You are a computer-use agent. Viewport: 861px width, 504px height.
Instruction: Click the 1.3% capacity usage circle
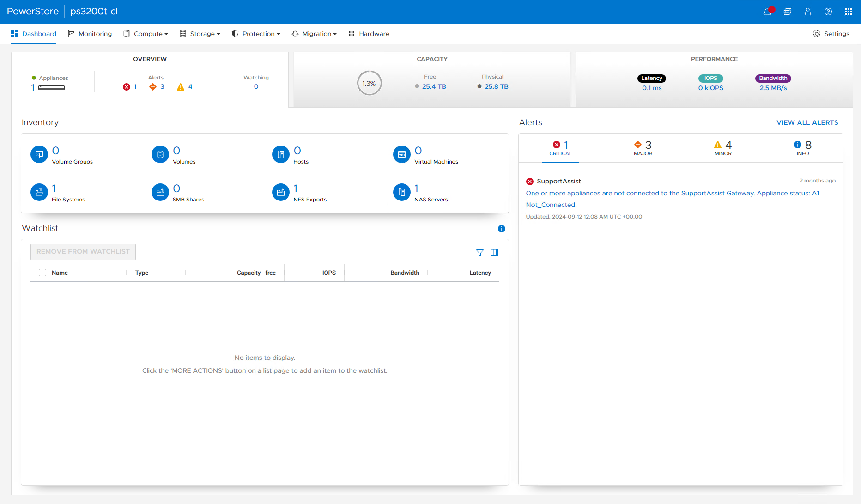tap(369, 83)
